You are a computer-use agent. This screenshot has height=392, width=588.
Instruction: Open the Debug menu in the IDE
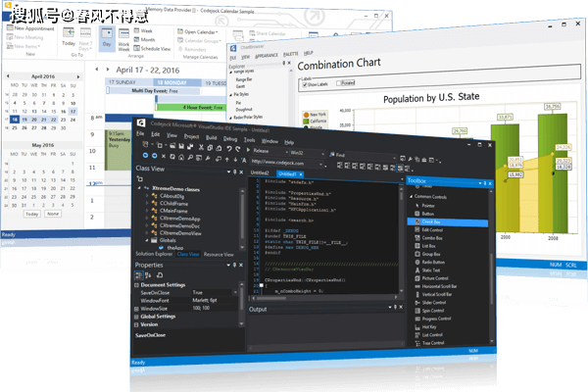click(x=229, y=140)
